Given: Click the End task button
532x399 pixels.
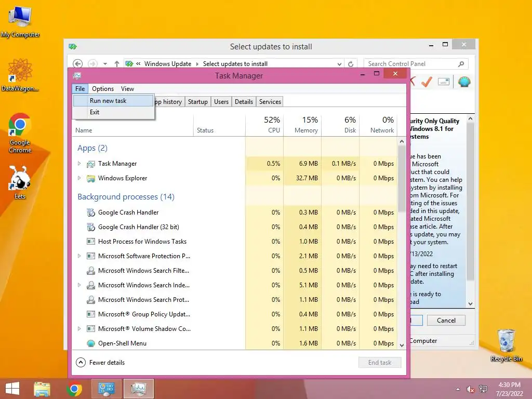Looking at the screenshot, I should coord(380,363).
